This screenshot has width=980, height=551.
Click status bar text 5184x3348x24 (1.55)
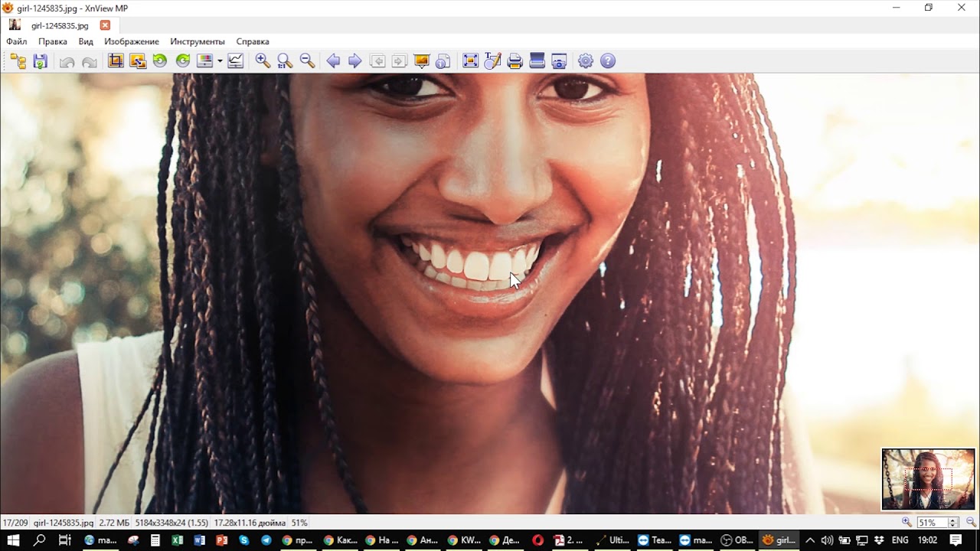pyautogui.click(x=171, y=523)
